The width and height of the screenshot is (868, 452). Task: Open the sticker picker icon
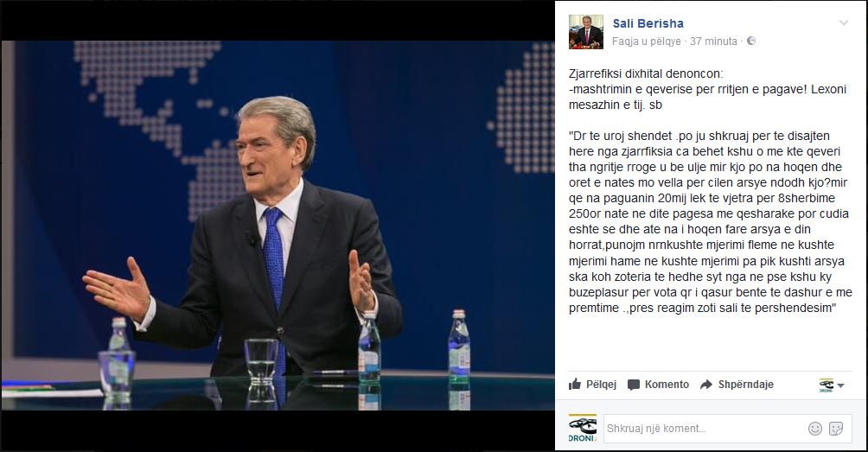(836, 428)
